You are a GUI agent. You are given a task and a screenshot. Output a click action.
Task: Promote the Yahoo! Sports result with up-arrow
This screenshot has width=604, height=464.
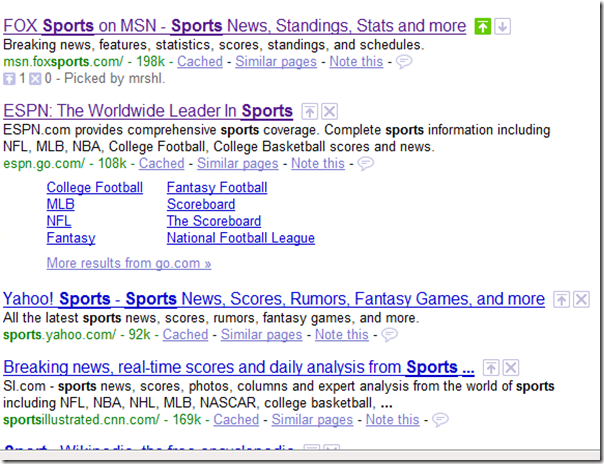coord(561,300)
